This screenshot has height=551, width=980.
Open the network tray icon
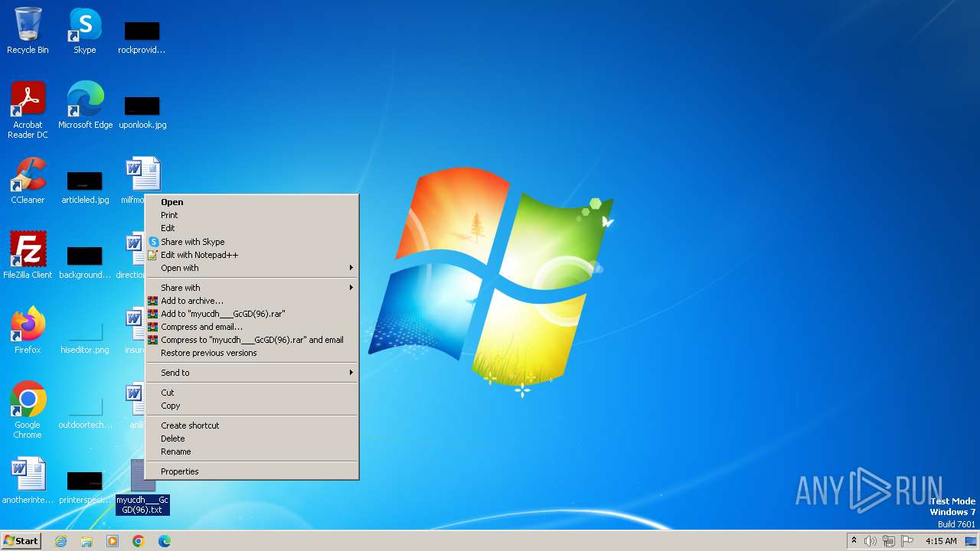coord(889,541)
